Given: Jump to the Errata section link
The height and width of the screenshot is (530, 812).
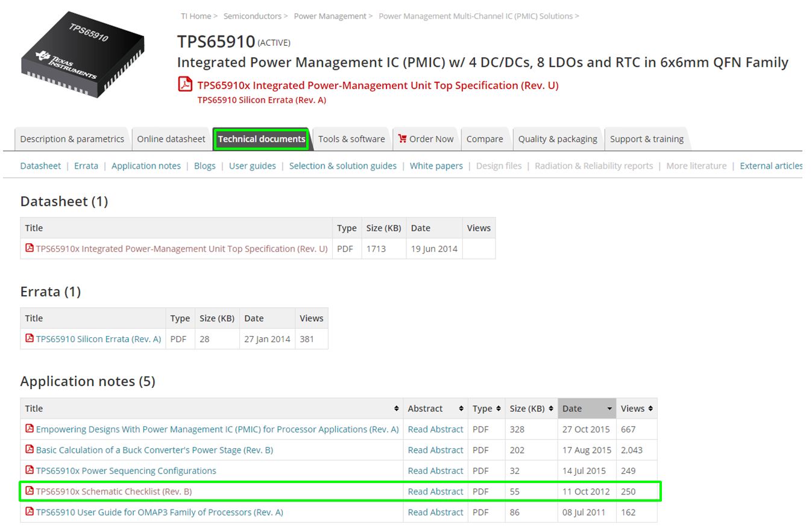Looking at the screenshot, I should pyautogui.click(x=86, y=166).
